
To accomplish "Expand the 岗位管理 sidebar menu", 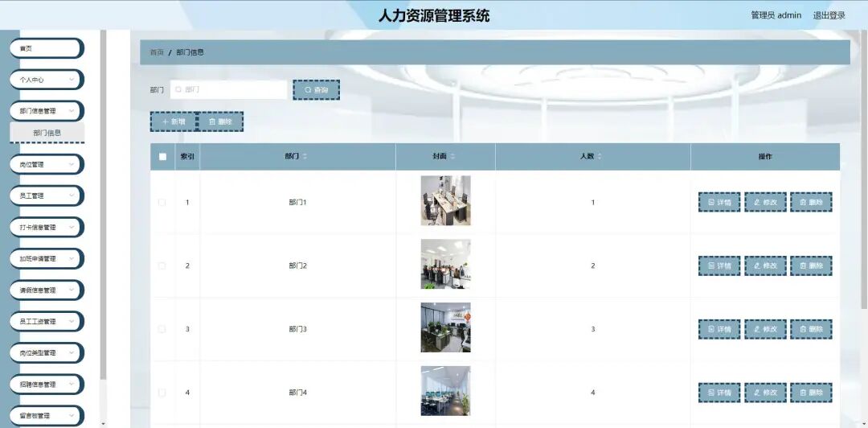I will coord(47,165).
